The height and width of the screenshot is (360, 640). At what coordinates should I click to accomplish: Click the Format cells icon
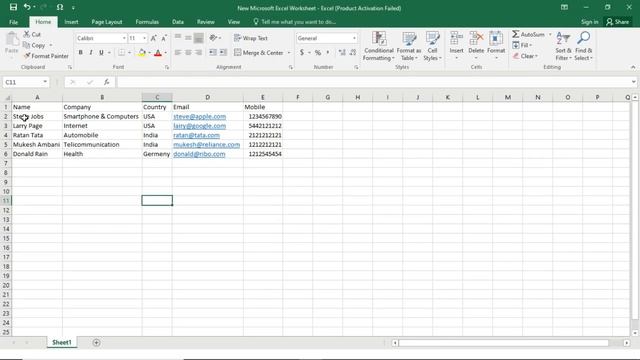[496, 39]
